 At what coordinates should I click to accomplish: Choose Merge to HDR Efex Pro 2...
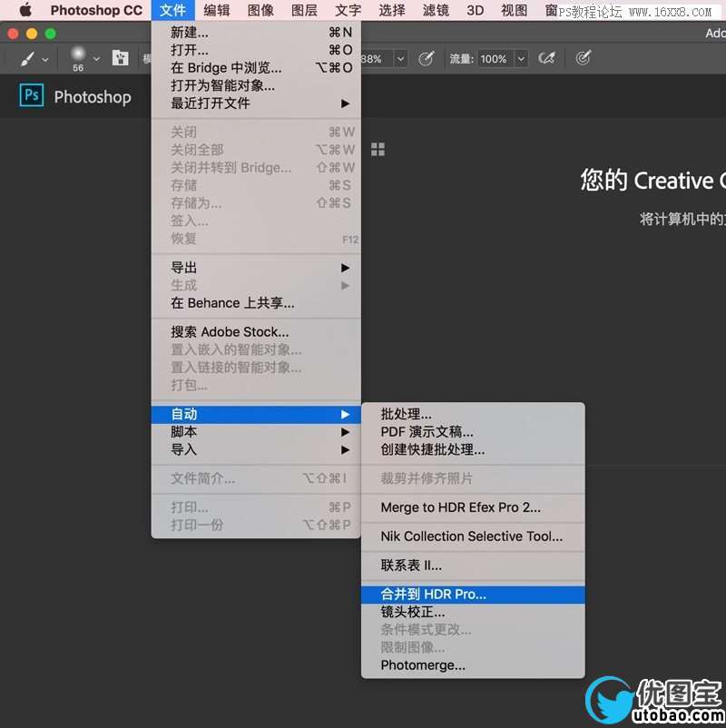tap(473, 507)
